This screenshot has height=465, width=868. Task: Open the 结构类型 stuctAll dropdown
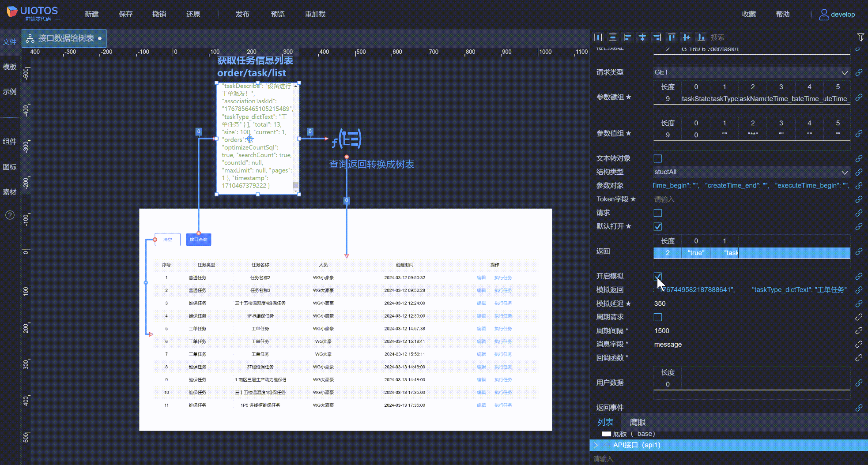[751, 172]
